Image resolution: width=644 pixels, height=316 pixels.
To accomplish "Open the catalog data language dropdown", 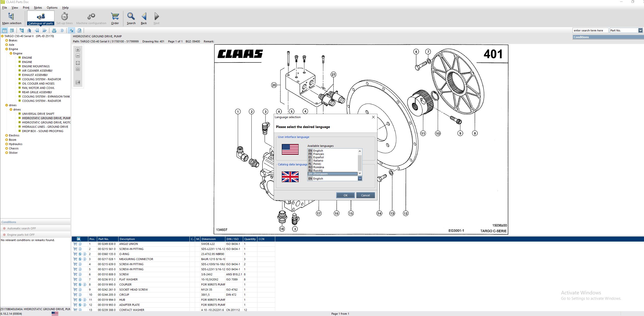I will pyautogui.click(x=360, y=179).
